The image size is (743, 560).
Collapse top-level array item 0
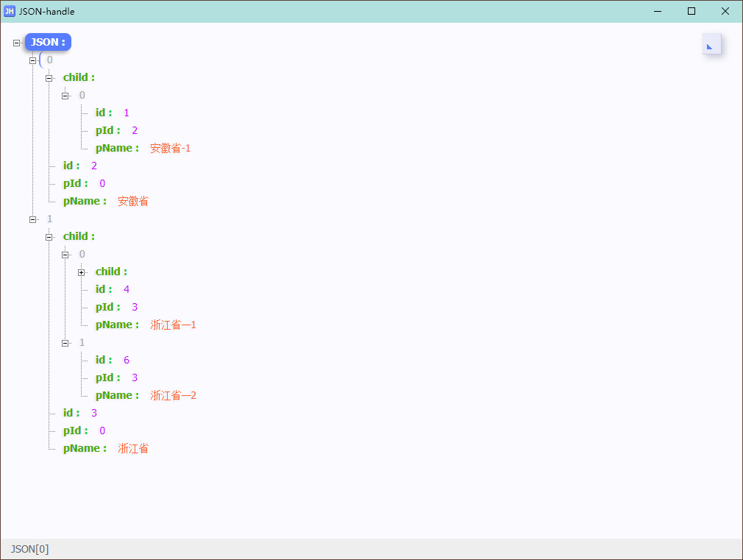32,60
